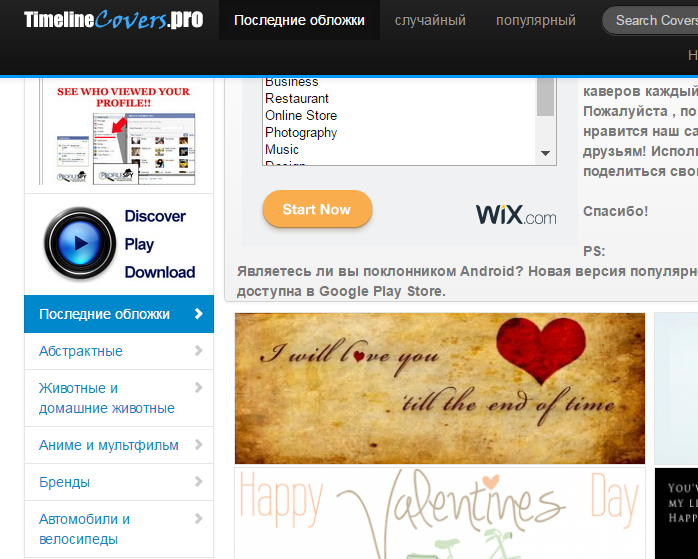The height and width of the screenshot is (559, 698).
Task: Click the 'Спасибо!' text
Action: (616, 211)
